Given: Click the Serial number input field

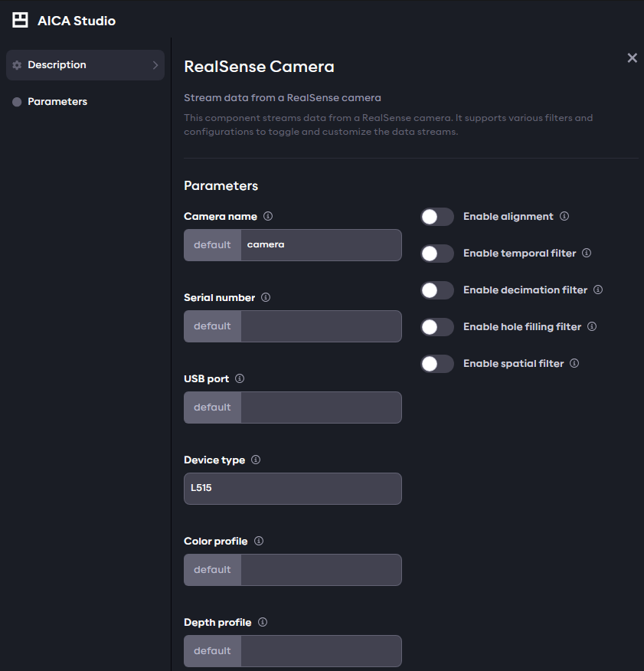Looking at the screenshot, I should coord(321,326).
